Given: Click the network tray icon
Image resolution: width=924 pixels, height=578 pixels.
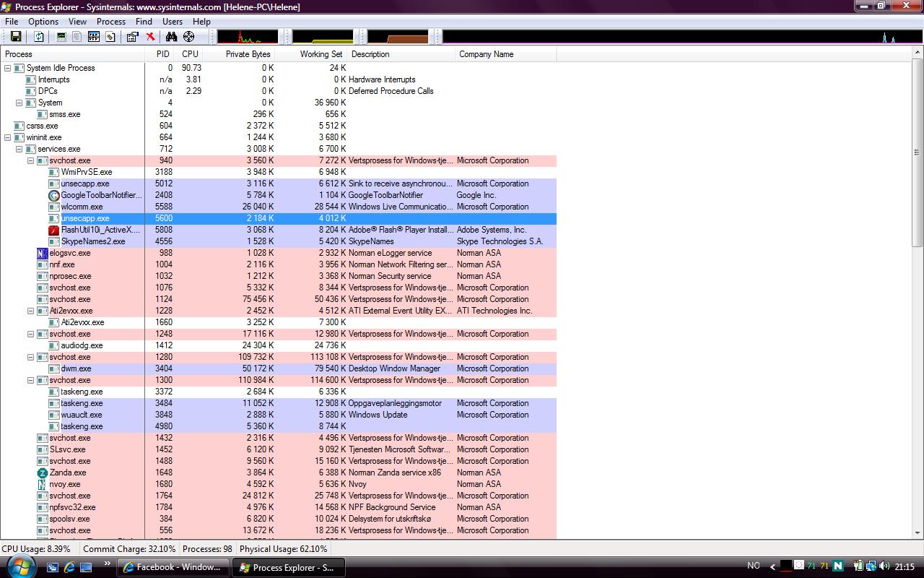Looking at the screenshot, I should coord(871,566).
